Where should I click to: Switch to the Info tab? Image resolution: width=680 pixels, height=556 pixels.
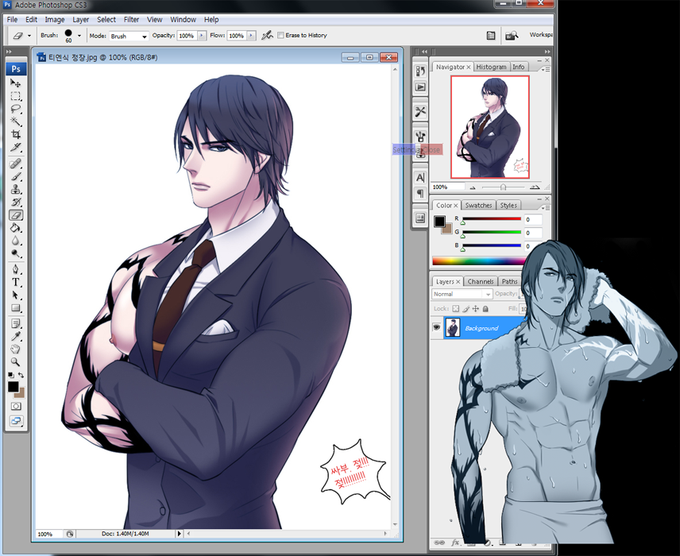tap(518, 67)
